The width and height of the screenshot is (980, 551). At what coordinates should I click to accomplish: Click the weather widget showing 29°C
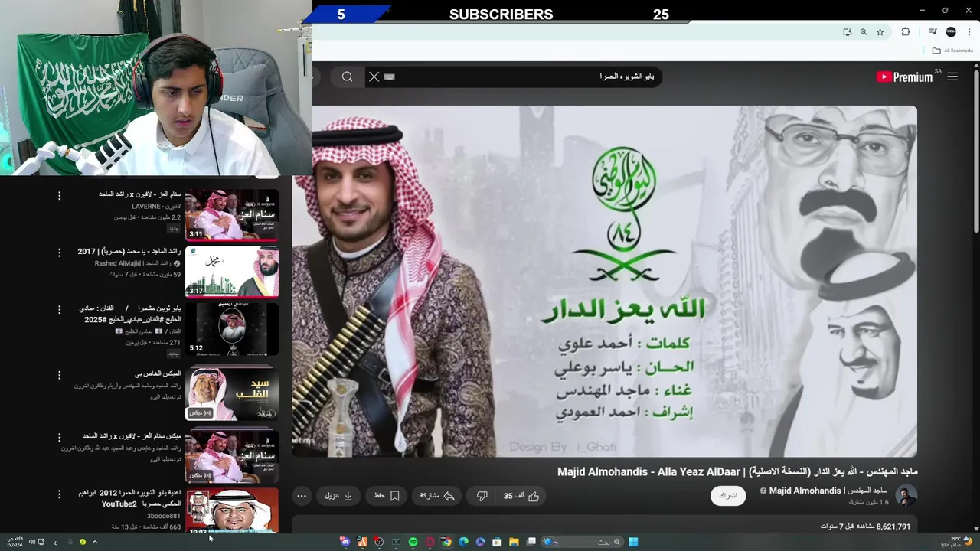(x=956, y=542)
